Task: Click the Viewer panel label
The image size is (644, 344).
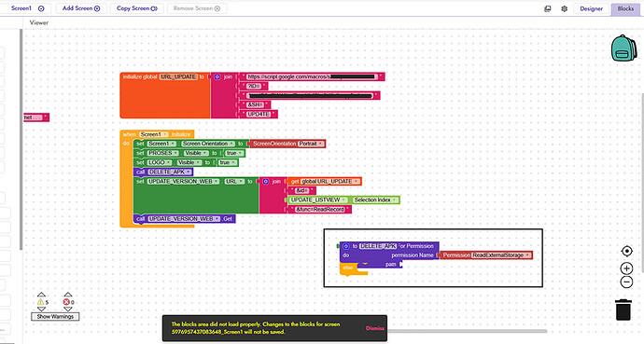Action: point(39,23)
